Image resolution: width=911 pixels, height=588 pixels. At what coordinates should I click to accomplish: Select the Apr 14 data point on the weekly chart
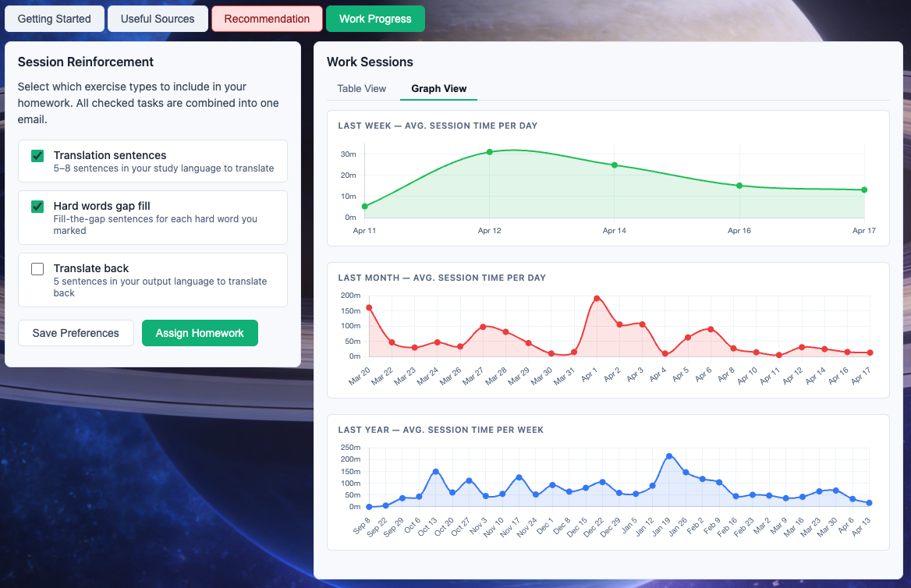click(x=615, y=165)
